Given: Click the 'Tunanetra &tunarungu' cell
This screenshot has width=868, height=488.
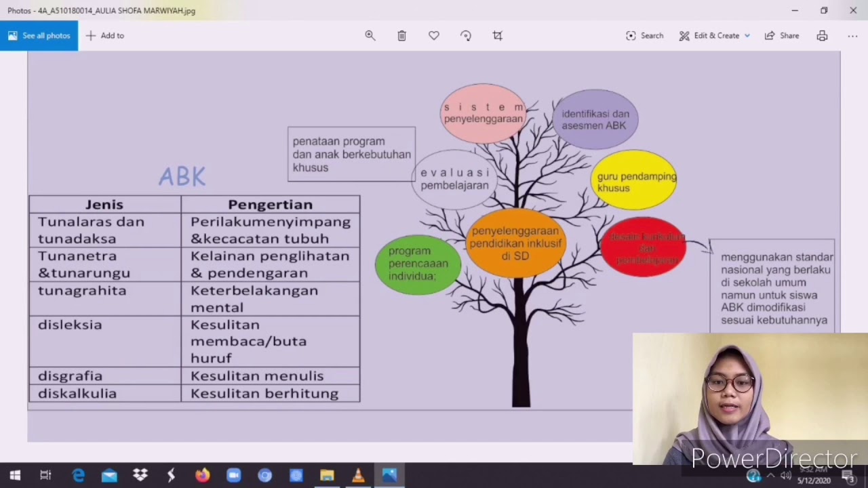Looking at the screenshot, I should [104, 264].
